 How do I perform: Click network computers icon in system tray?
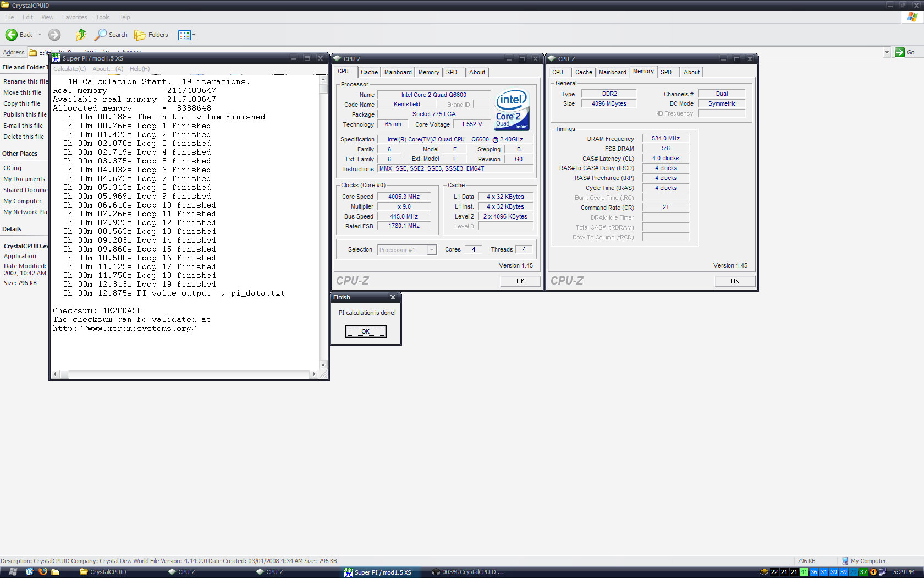[x=882, y=572]
